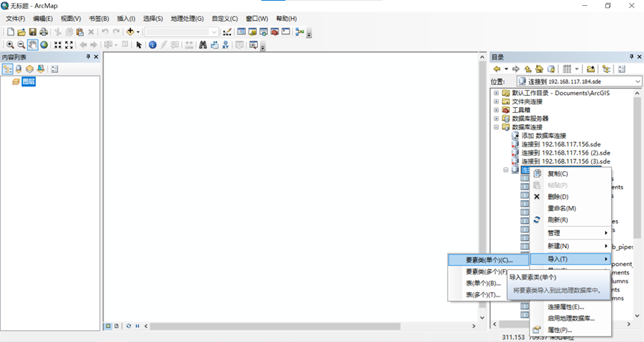Click the Fixed Zoom In icon

[58, 45]
